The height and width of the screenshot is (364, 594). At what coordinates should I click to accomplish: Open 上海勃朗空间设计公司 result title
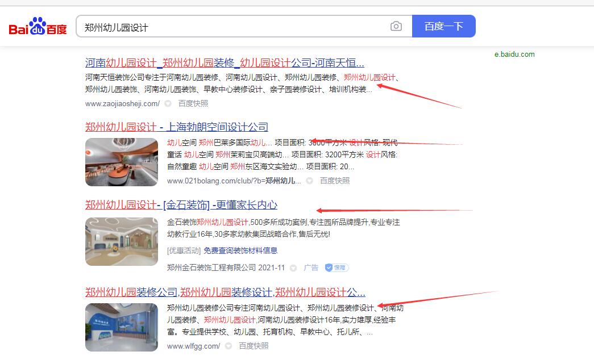pos(177,127)
